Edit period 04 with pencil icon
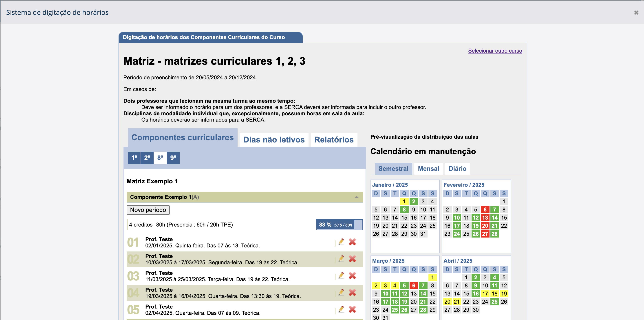 tap(341, 292)
